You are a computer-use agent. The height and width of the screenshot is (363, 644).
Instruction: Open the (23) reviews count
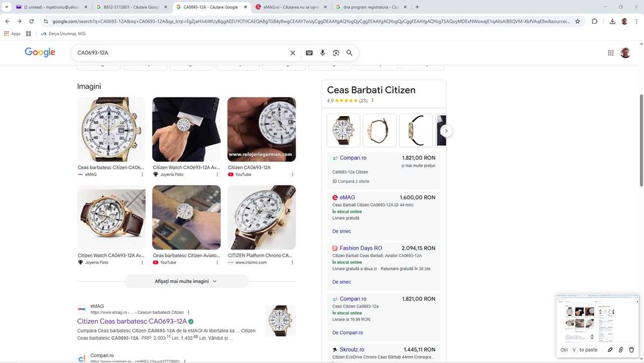click(363, 101)
